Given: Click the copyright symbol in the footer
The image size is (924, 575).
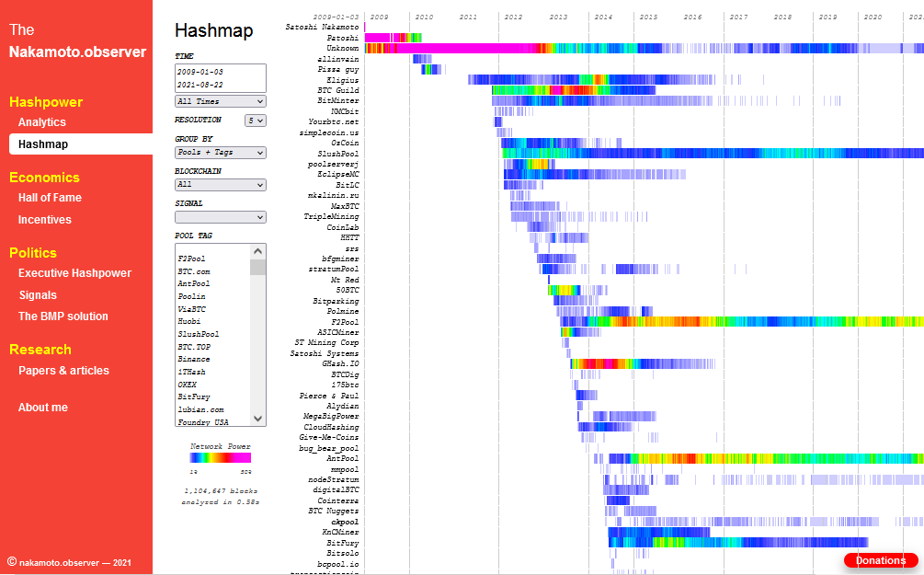Looking at the screenshot, I should [x=12, y=562].
